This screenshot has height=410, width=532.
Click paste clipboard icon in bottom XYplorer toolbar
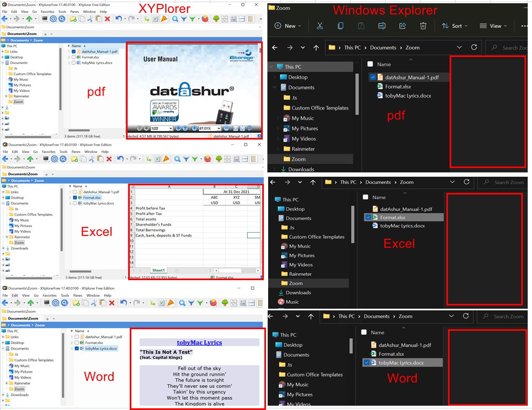(103, 303)
